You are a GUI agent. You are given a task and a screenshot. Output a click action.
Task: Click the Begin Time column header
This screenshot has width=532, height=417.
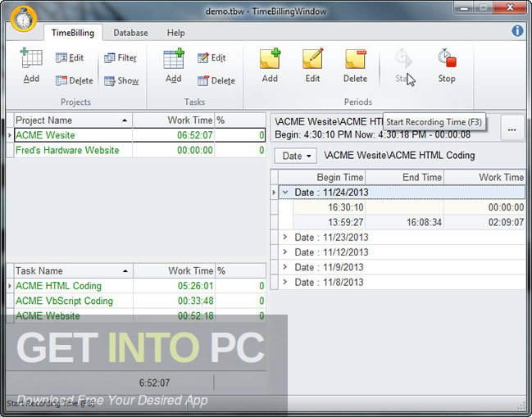tap(321, 177)
